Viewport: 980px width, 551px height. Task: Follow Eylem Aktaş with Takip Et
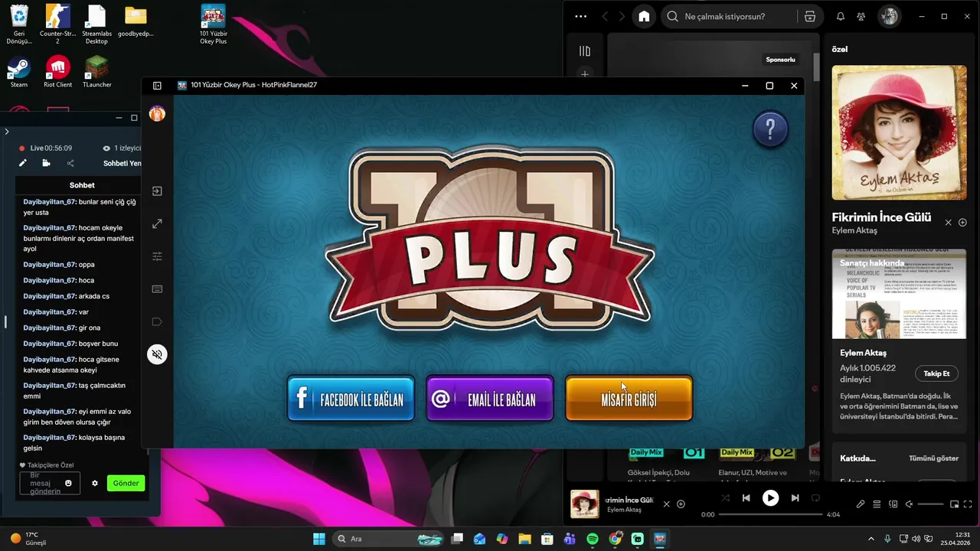coord(936,373)
